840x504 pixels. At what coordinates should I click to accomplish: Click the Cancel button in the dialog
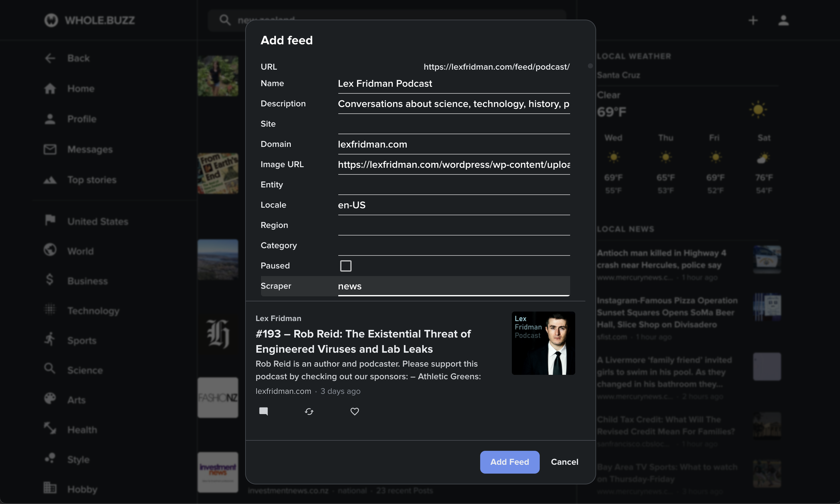564,462
